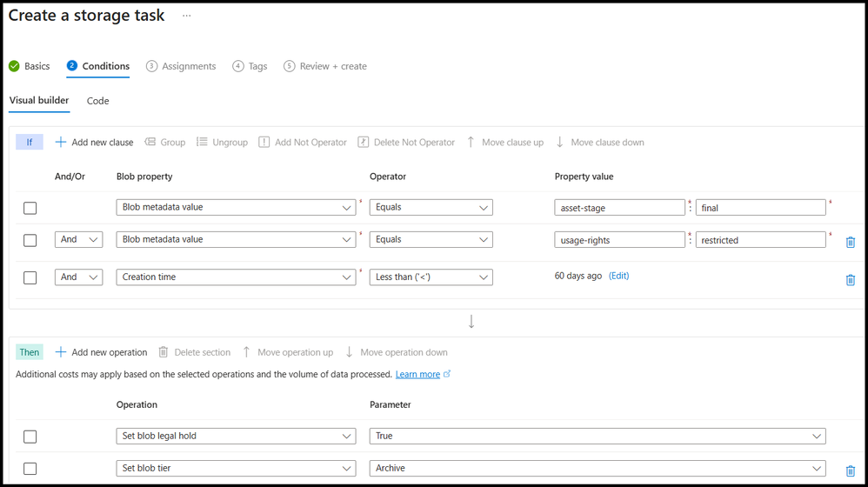Delete the Creation time clause row

click(x=850, y=280)
